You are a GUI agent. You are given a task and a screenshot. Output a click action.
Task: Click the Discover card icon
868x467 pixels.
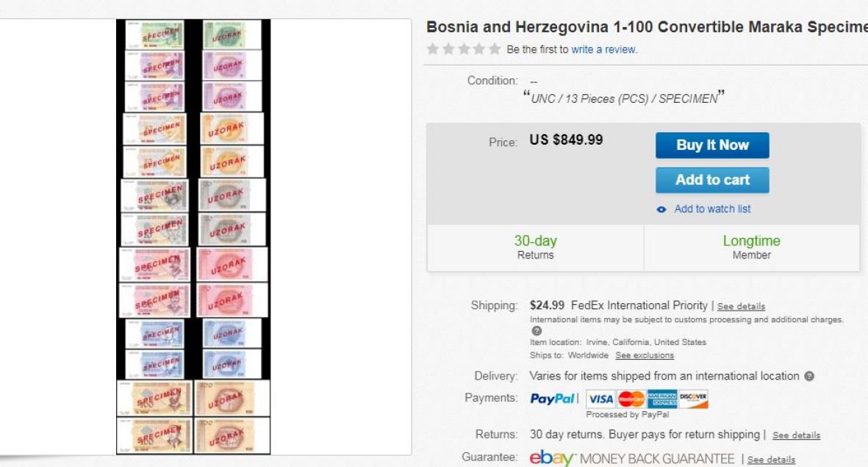[x=693, y=399]
